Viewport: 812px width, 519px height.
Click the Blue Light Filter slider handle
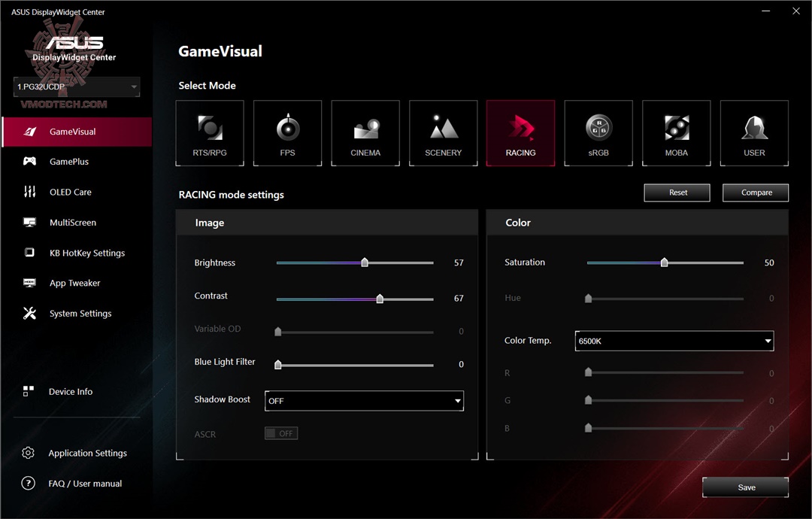click(278, 365)
